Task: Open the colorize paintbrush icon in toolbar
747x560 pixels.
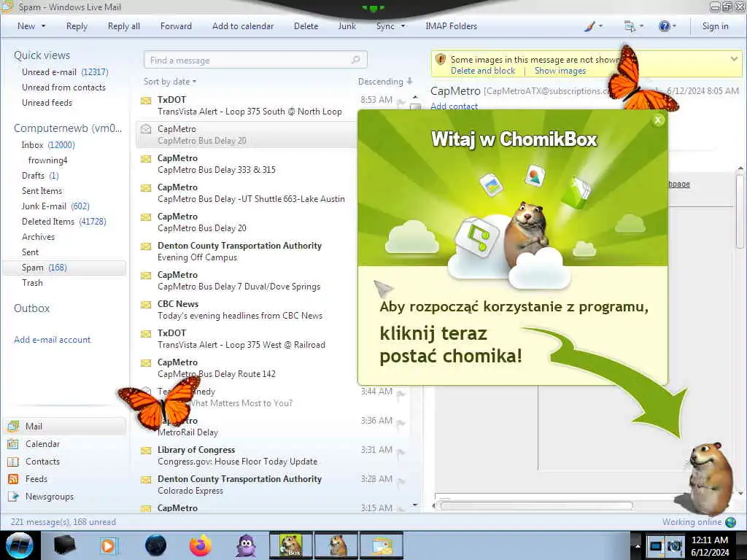Action: (x=589, y=26)
